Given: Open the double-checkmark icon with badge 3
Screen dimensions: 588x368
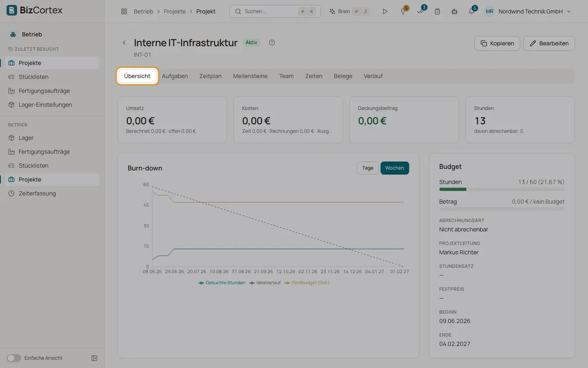Looking at the screenshot, I should coord(421,11).
